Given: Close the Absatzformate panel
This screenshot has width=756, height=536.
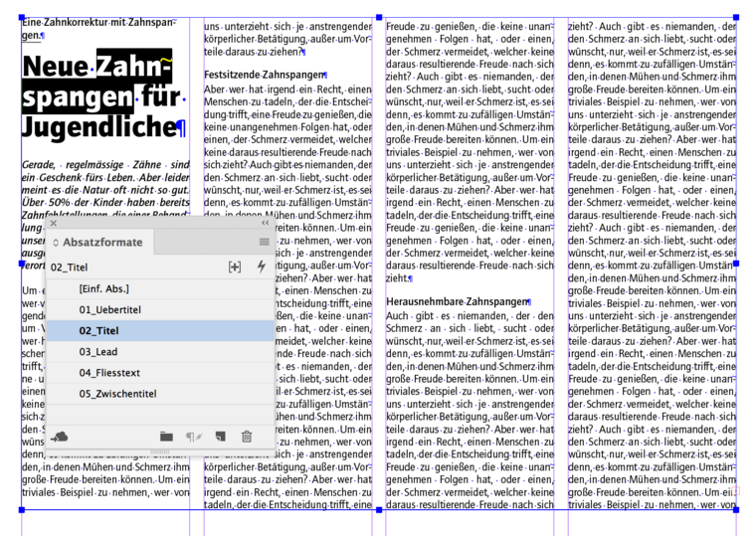Looking at the screenshot, I should click(54, 223).
